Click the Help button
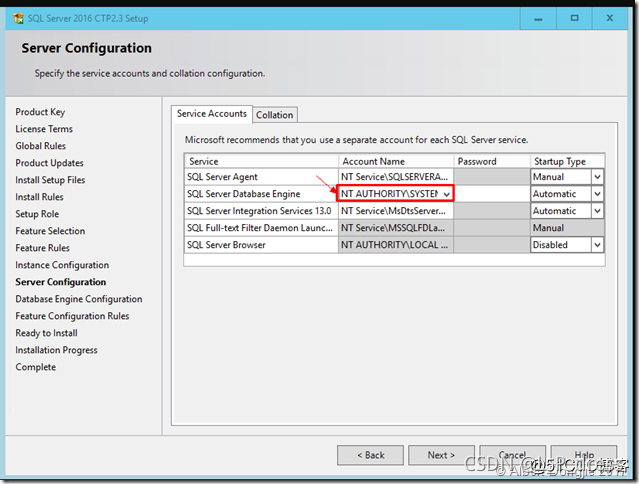The image size is (639, 484). (584, 455)
